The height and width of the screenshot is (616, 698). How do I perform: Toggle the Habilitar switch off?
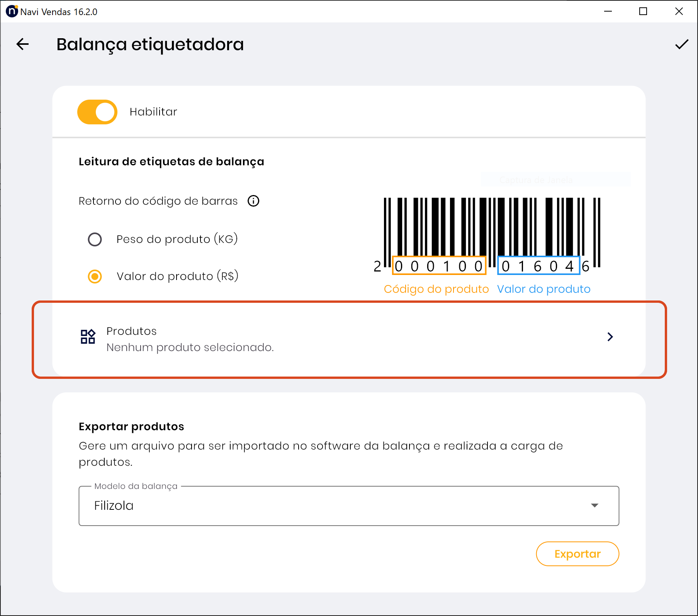pyautogui.click(x=97, y=112)
